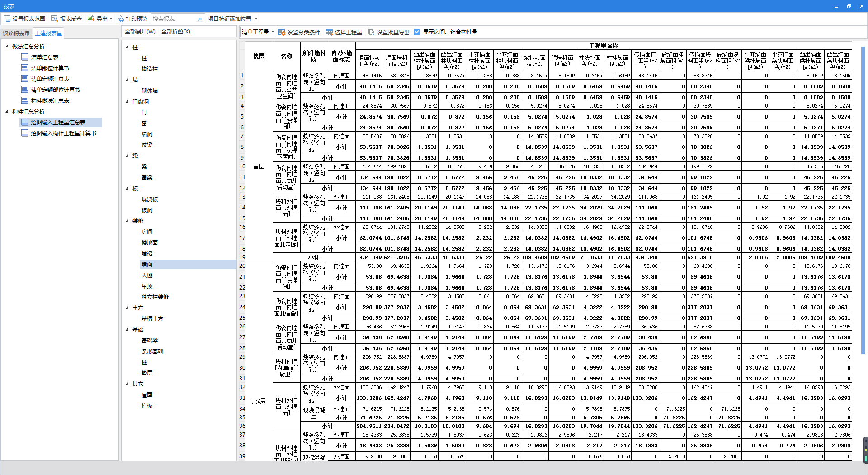
Task: Select 天棚 in component tree
Action: coord(147,275)
